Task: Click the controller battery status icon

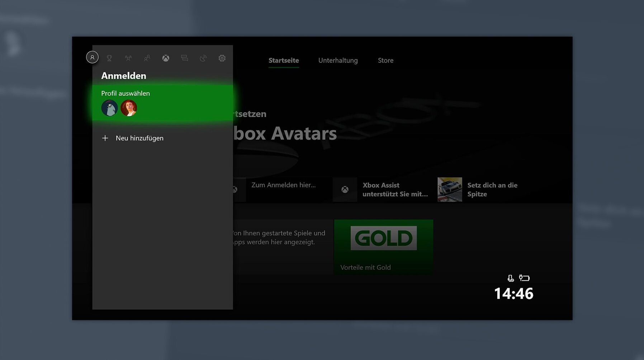Action: [x=524, y=278]
